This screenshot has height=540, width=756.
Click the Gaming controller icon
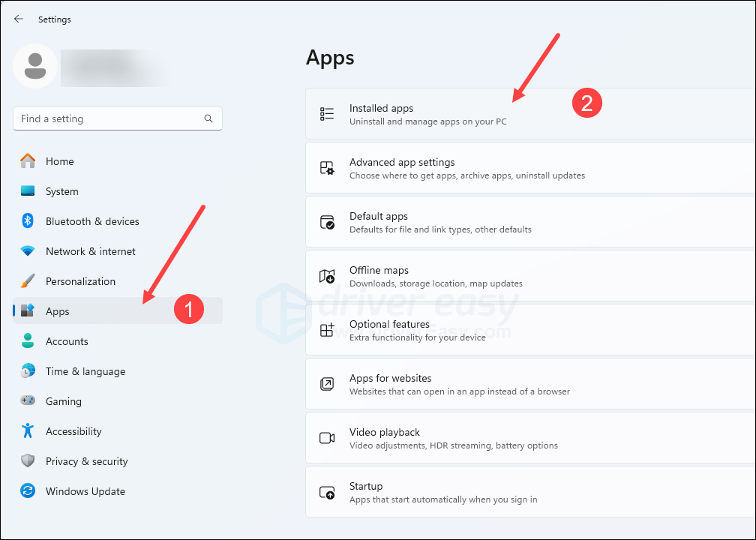[x=28, y=401]
